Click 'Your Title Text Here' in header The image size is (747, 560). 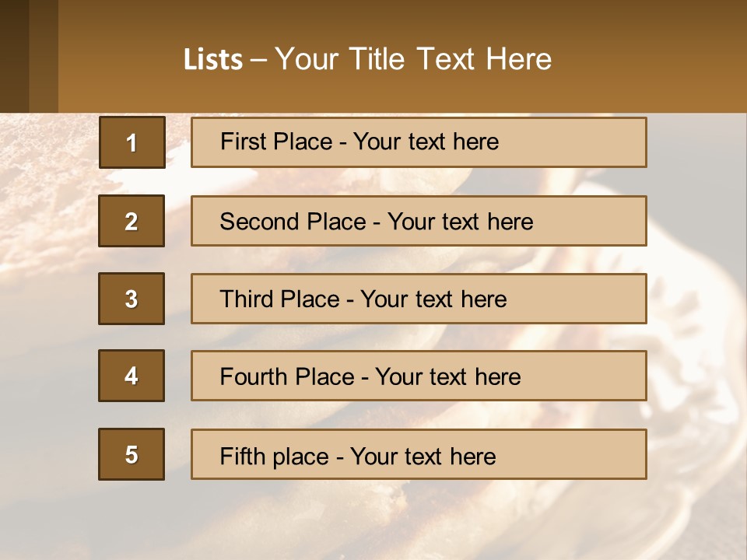(413, 59)
